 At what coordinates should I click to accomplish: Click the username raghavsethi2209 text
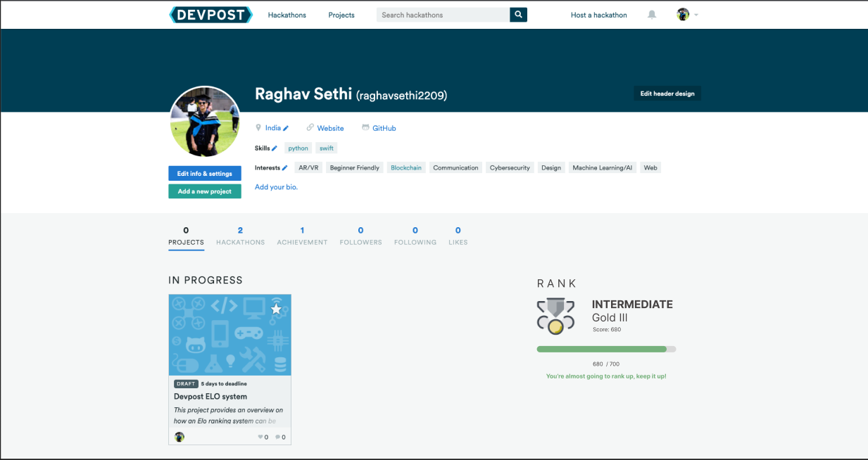tap(401, 96)
